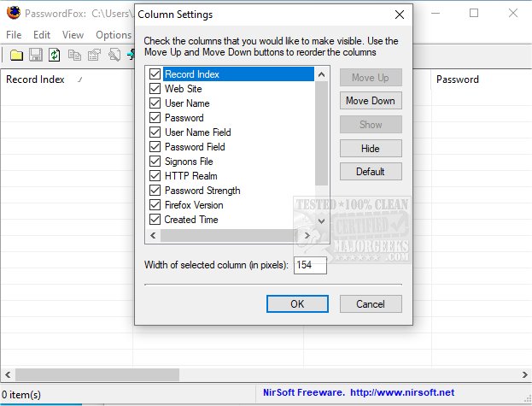Click the main window horizontal scrollbar thumb
The height and width of the screenshot is (406, 532).
tap(97, 374)
